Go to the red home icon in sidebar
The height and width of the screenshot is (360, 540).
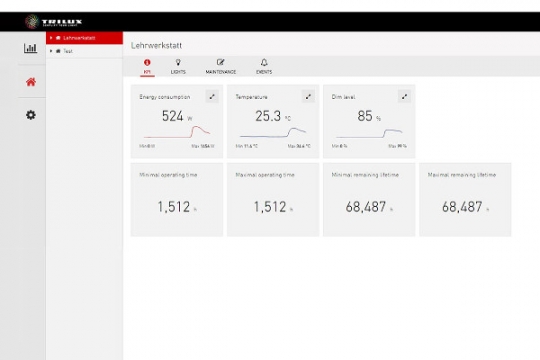pyautogui.click(x=31, y=82)
